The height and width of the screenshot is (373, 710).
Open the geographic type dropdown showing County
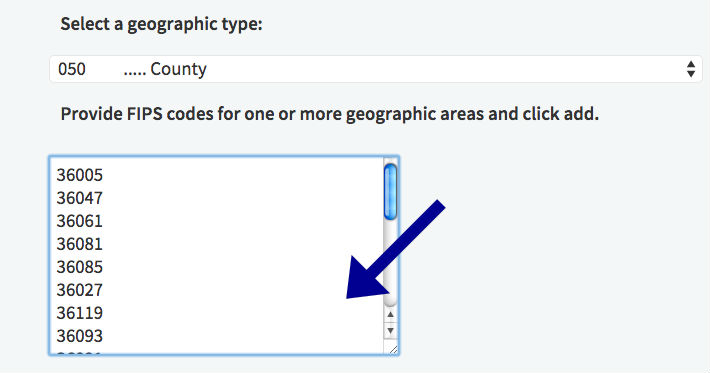point(376,69)
